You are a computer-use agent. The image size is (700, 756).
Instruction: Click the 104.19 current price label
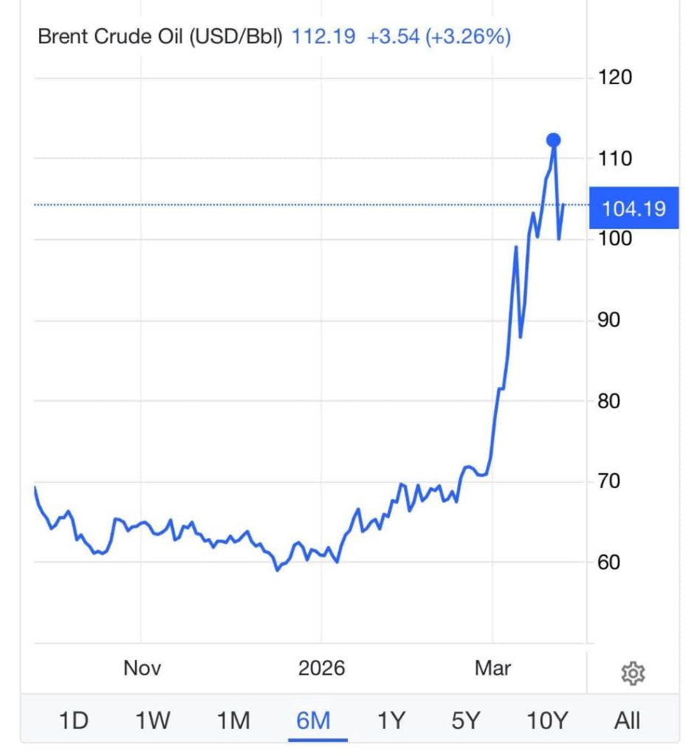[634, 209]
